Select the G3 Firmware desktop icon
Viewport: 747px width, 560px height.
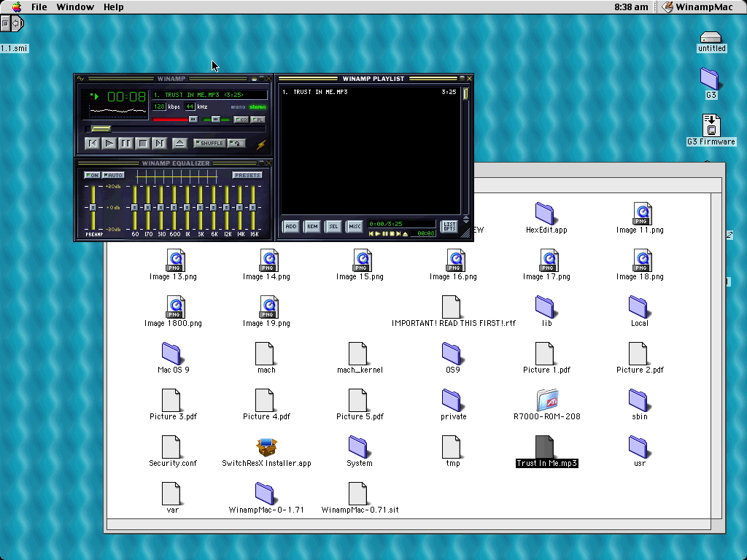coord(711,130)
